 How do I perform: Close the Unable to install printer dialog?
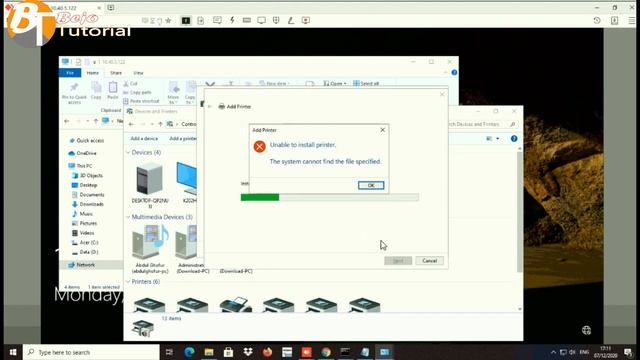(x=382, y=130)
